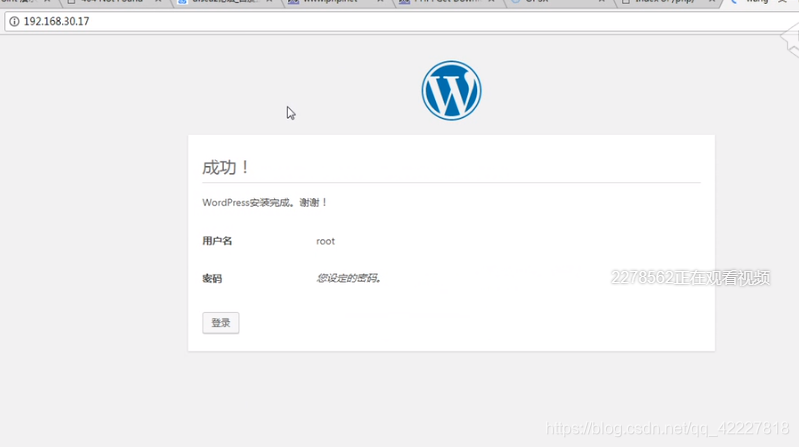Viewport: 799px width, 447px height.
Task: Click the 密码 label
Action: (x=212, y=278)
